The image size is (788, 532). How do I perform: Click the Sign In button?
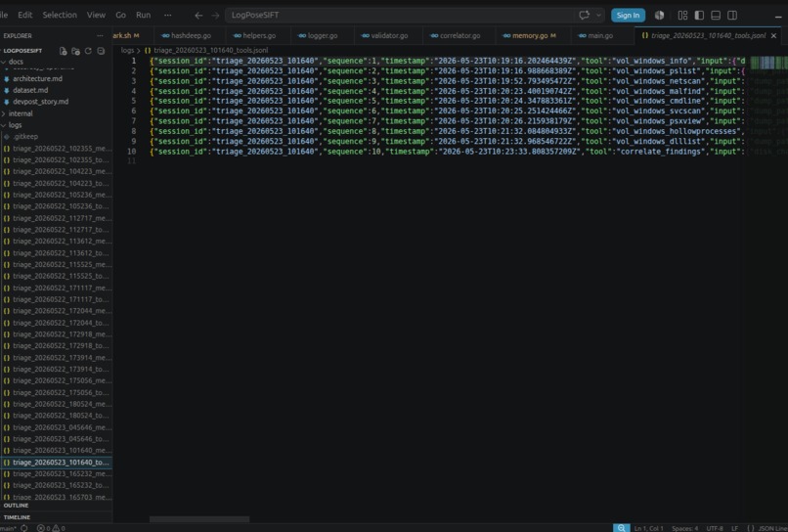click(x=628, y=15)
